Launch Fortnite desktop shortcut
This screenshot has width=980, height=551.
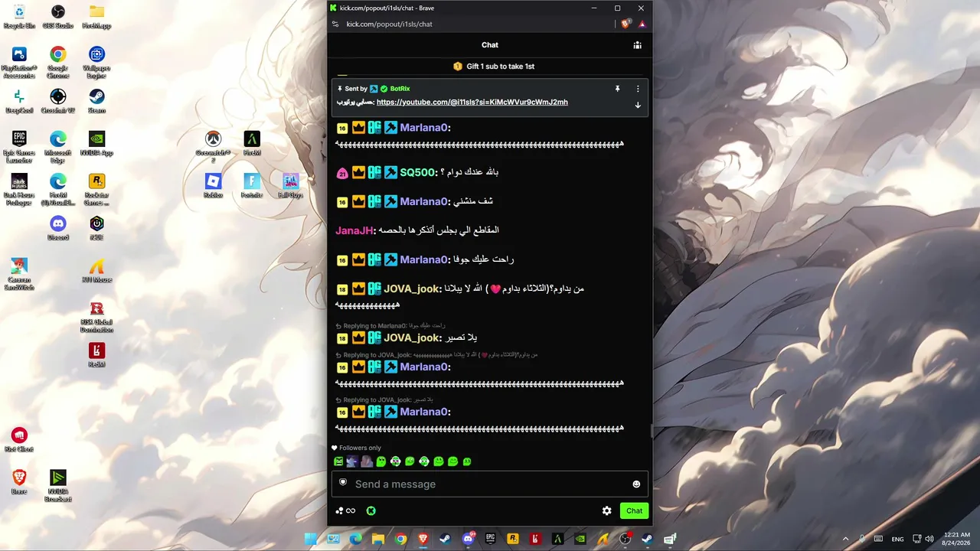point(252,185)
